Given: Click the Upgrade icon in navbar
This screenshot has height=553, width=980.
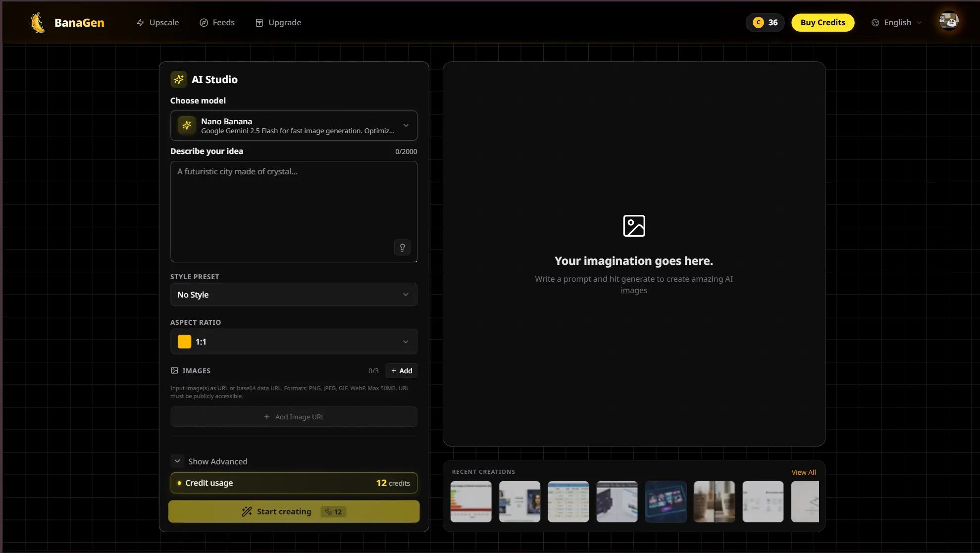Looking at the screenshot, I should [259, 22].
